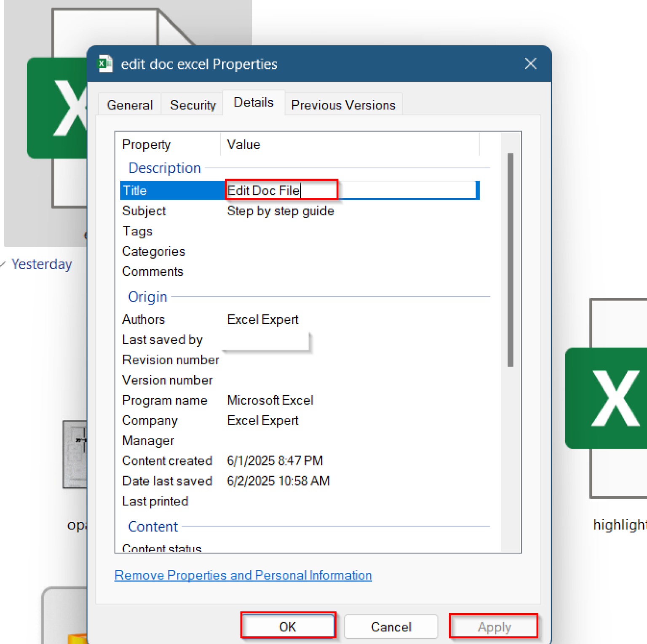Select the Tags property row

click(x=137, y=231)
